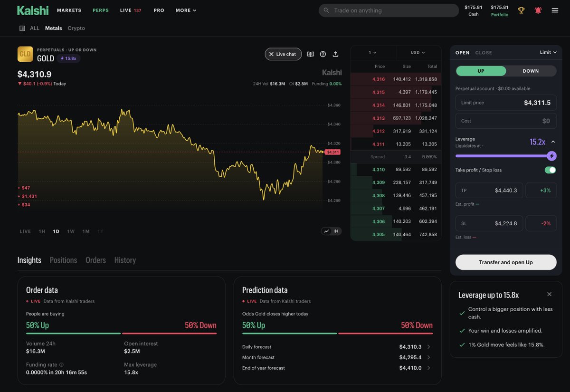The width and height of the screenshot is (570, 392).
Task: Switch chart to candlestick view
Action: [x=336, y=231]
